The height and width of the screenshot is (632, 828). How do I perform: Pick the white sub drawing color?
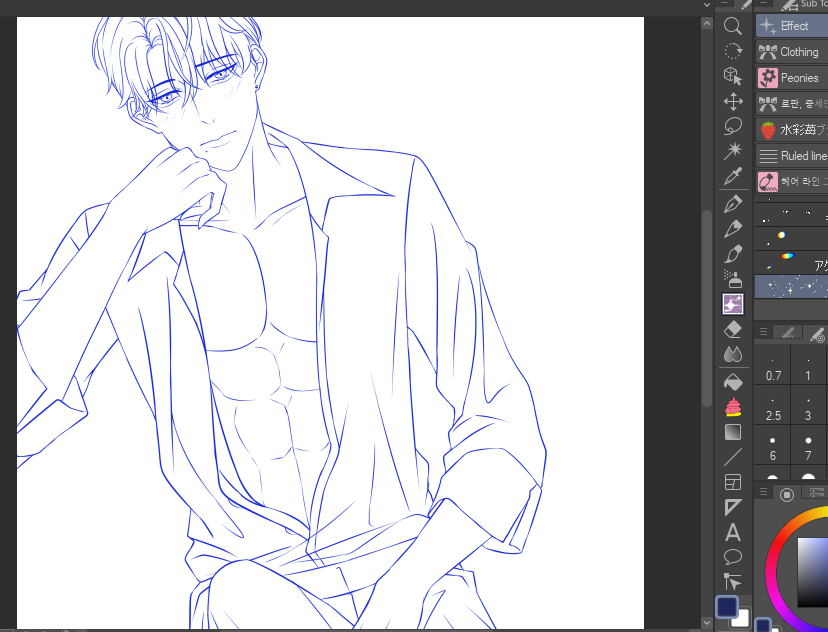pos(742,619)
